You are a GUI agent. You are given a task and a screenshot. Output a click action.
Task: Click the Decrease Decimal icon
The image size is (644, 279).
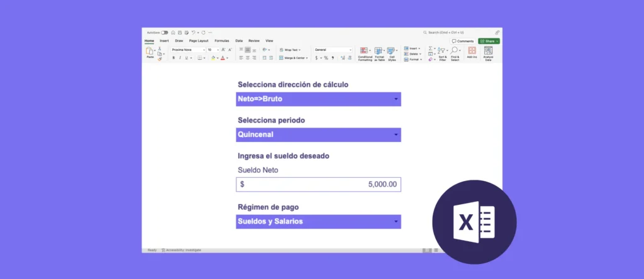[350, 58]
